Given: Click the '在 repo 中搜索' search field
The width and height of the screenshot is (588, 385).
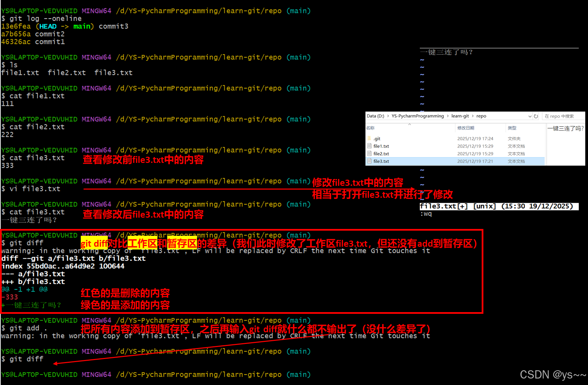Looking at the screenshot, I should (x=563, y=116).
